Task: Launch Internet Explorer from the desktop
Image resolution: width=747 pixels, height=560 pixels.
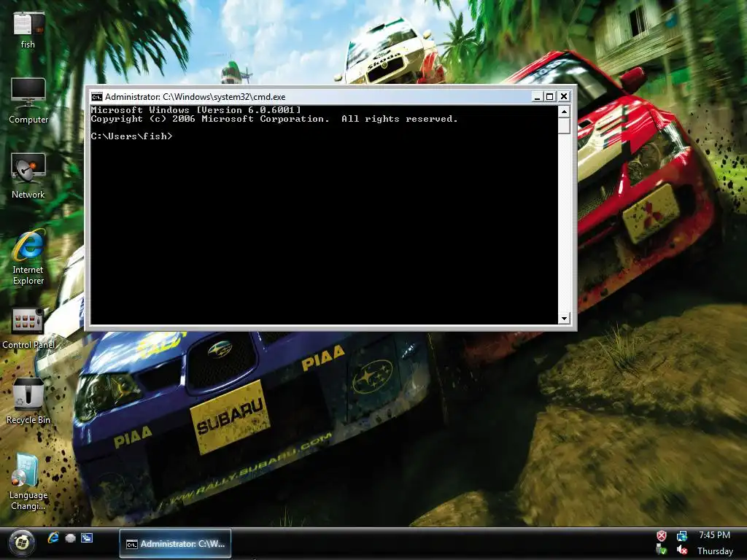Action: point(28,257)
